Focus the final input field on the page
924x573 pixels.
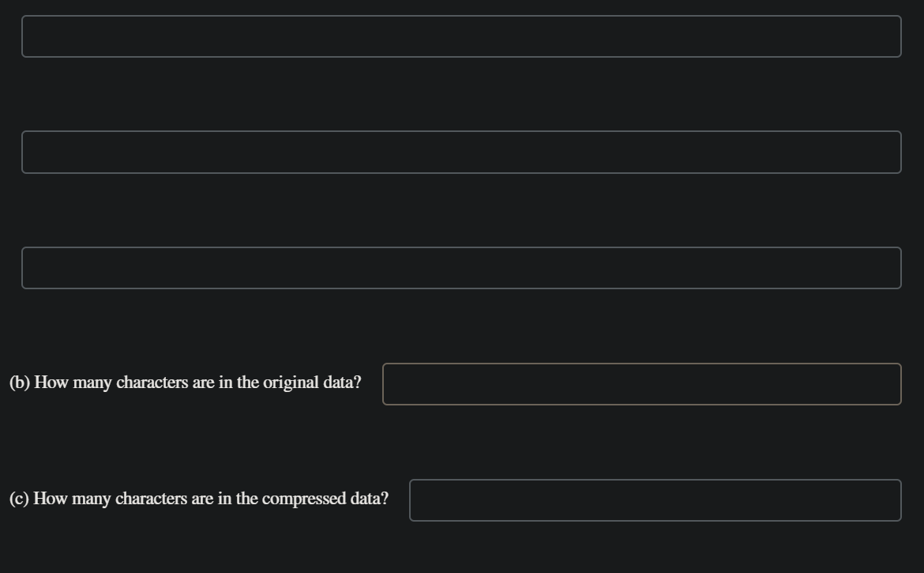655,501
